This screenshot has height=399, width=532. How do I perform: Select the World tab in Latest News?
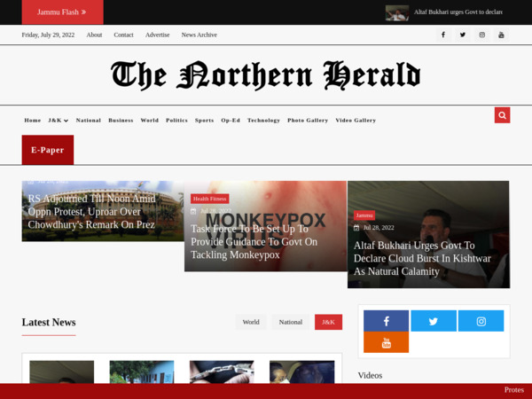(x=251, y=322)
